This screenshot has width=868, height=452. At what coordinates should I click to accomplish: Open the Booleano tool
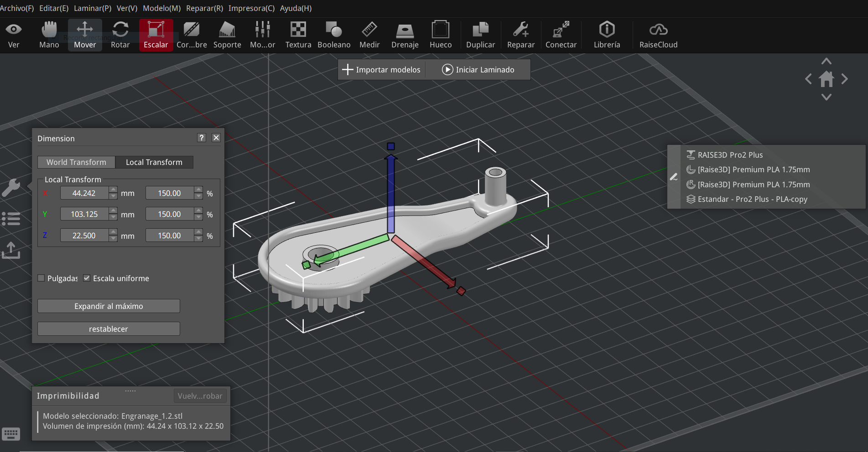[334, 35]
